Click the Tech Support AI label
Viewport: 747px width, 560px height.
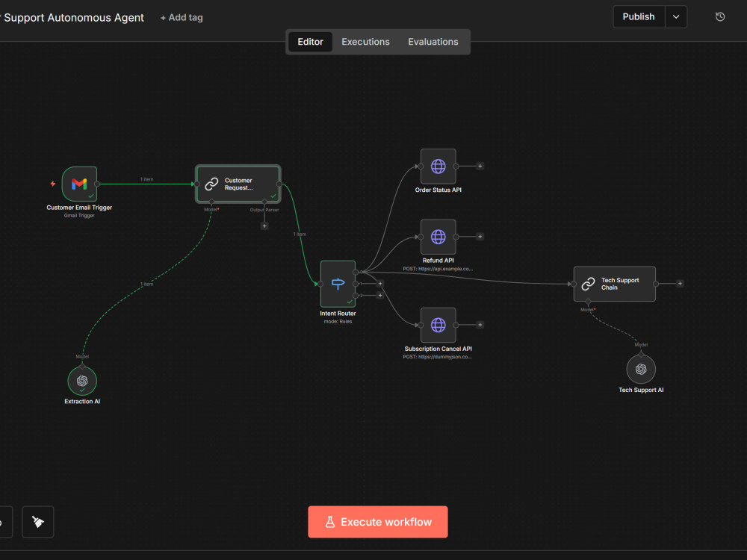pyautogui.click(x=641, y=390)
